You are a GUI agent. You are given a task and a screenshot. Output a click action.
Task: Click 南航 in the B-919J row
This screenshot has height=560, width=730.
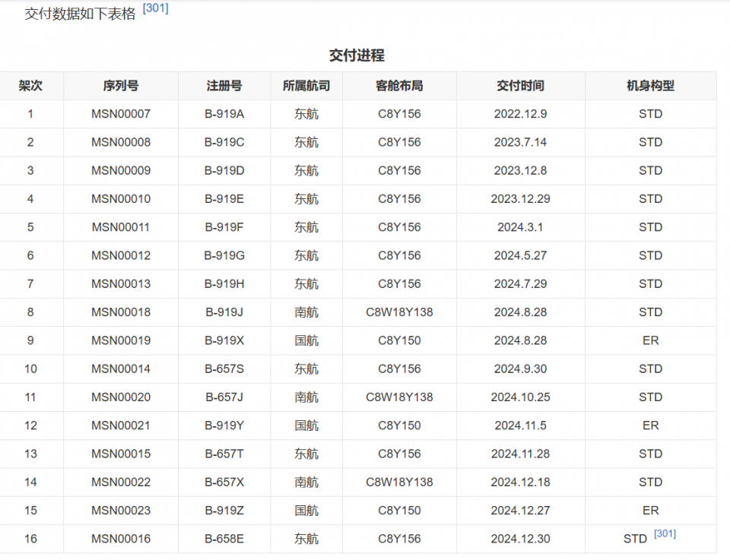point(306,312)
